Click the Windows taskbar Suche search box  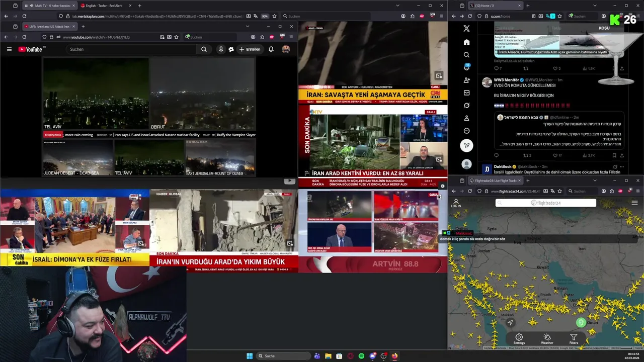point(283,356)
